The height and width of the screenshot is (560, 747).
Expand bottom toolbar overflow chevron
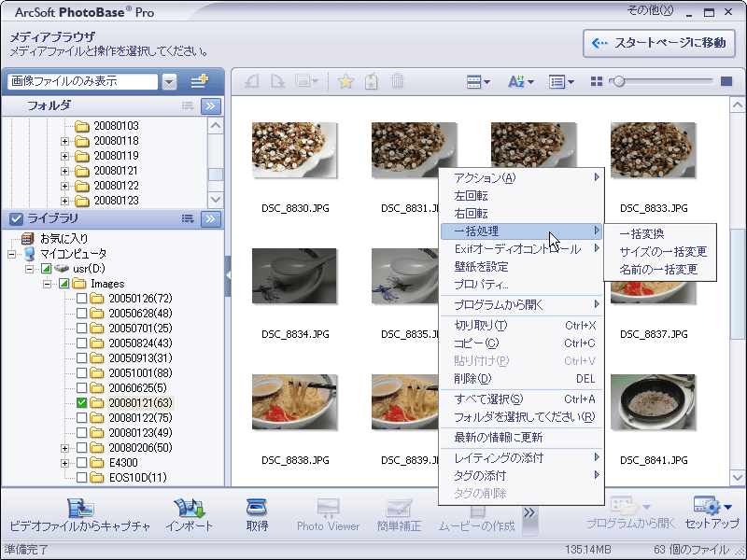coord(529,512)
